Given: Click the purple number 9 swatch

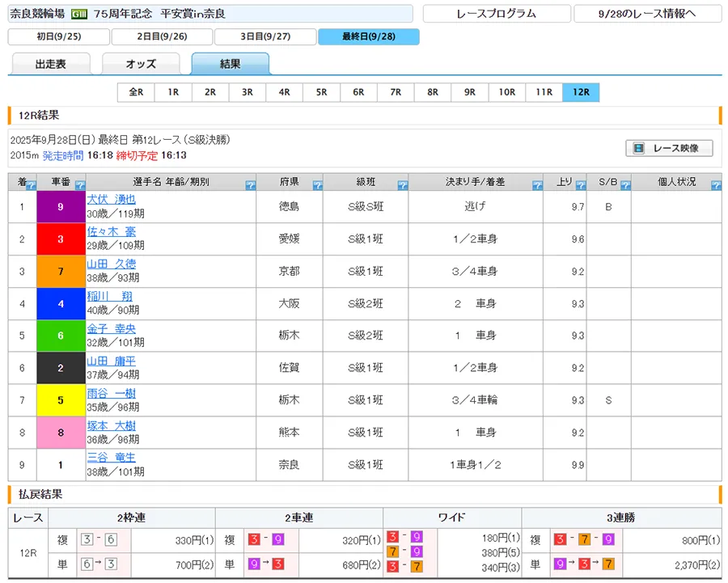Looking at the screenshot, I should click(x=61, y=207).
